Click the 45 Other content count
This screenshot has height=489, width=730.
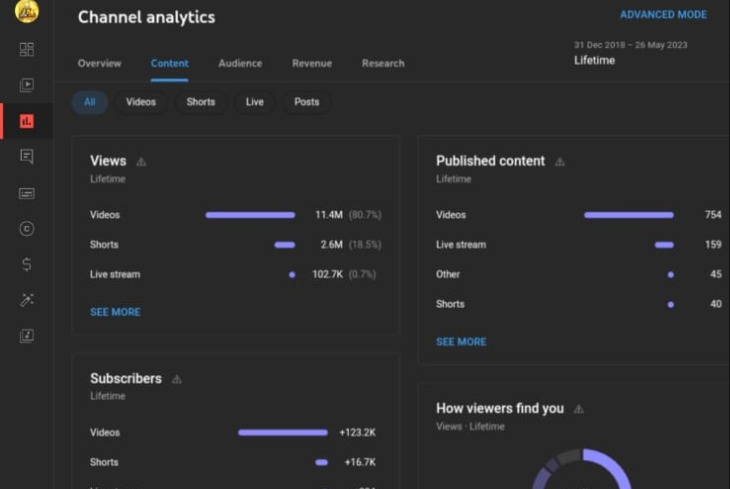716,275
